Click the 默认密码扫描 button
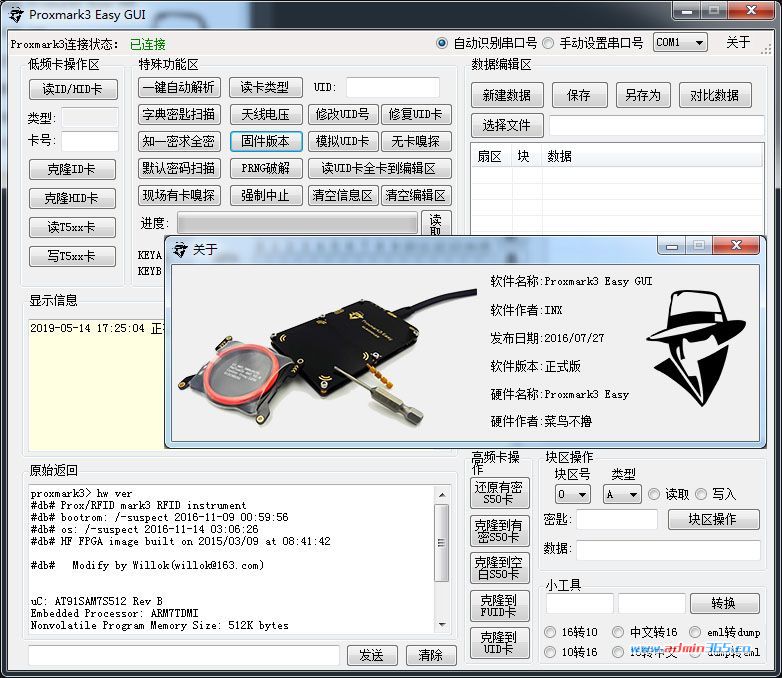This screenshot has height=678, width=782. pyautogui.click(x=179, y=168)
